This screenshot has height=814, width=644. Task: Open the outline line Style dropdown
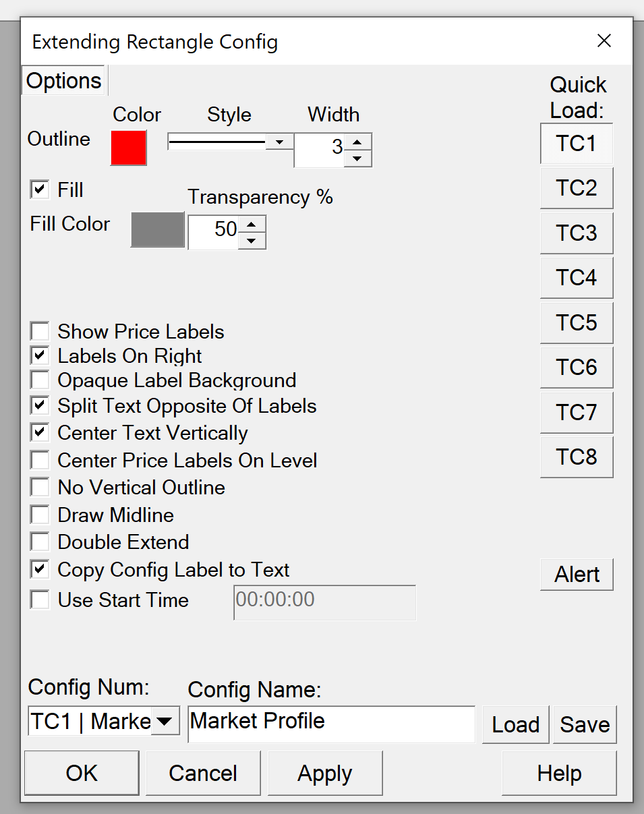[x=276, y=142]
